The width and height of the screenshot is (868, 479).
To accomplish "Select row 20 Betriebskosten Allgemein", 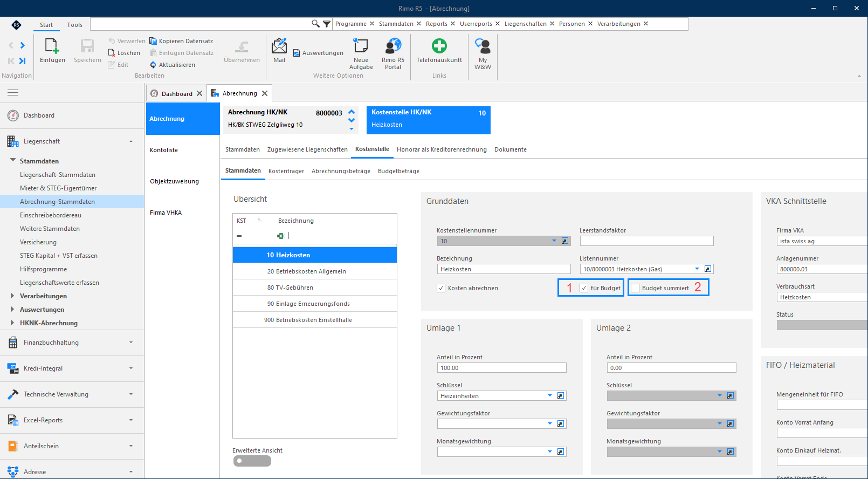I will click(315, 271).
